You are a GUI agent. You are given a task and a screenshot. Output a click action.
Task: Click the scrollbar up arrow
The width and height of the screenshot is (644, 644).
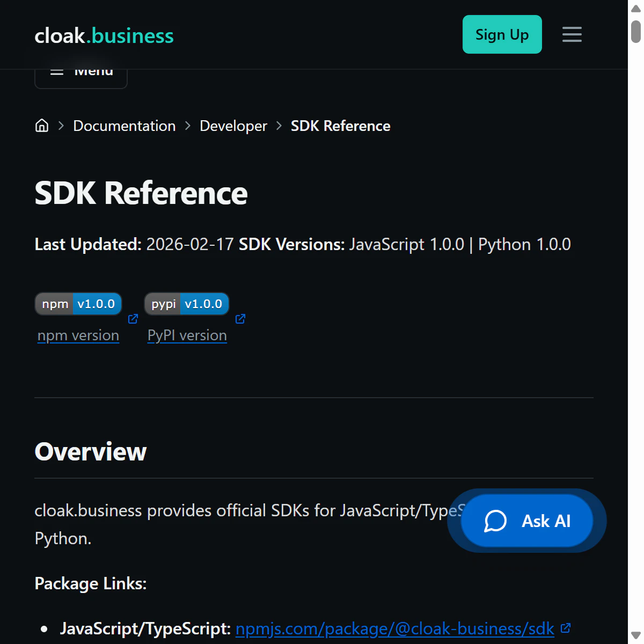[636, 9]
